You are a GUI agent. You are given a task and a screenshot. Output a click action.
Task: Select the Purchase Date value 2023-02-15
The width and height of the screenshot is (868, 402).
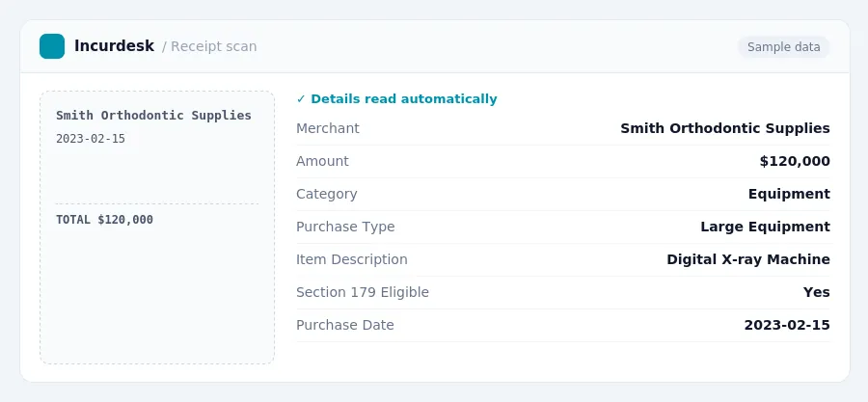(787, 325)
